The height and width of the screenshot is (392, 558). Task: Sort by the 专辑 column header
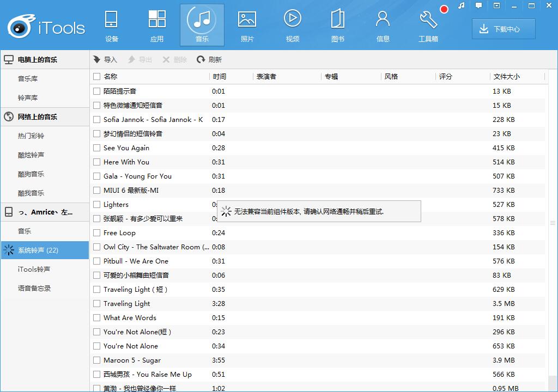click(331, 76)
